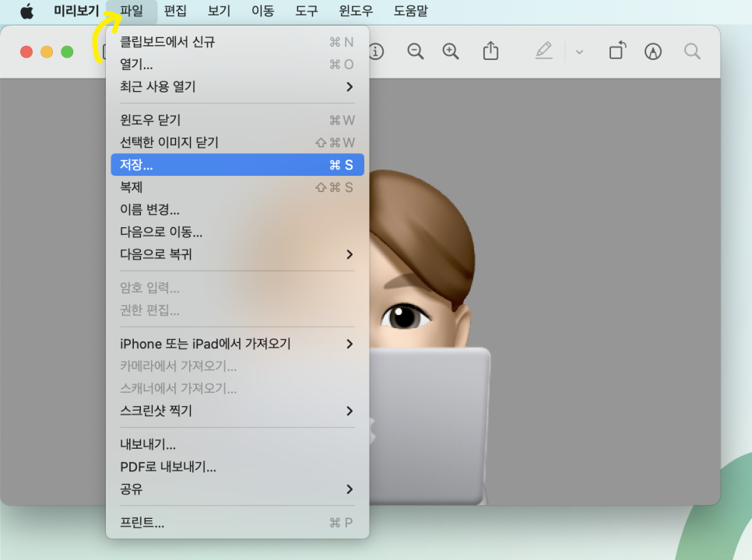
Task: Expand the 다음으로 복귀 submenu
Action: [350, 254]
